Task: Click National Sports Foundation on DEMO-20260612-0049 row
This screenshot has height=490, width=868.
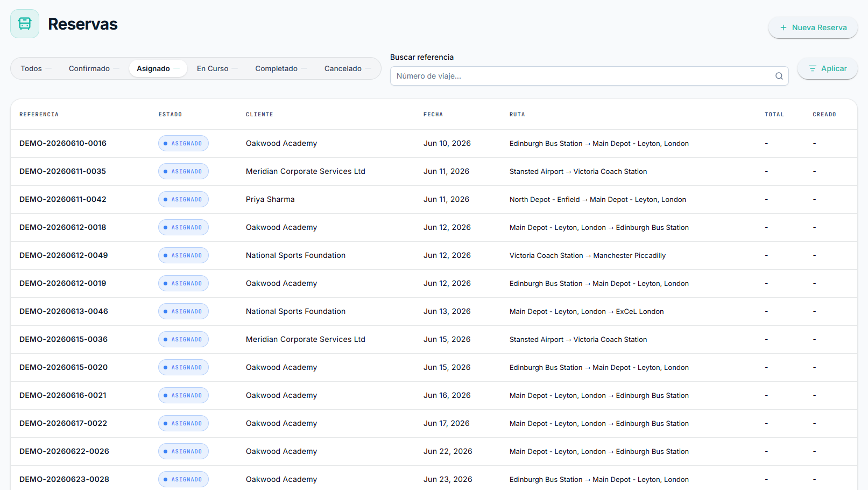Action: point(295,255)
